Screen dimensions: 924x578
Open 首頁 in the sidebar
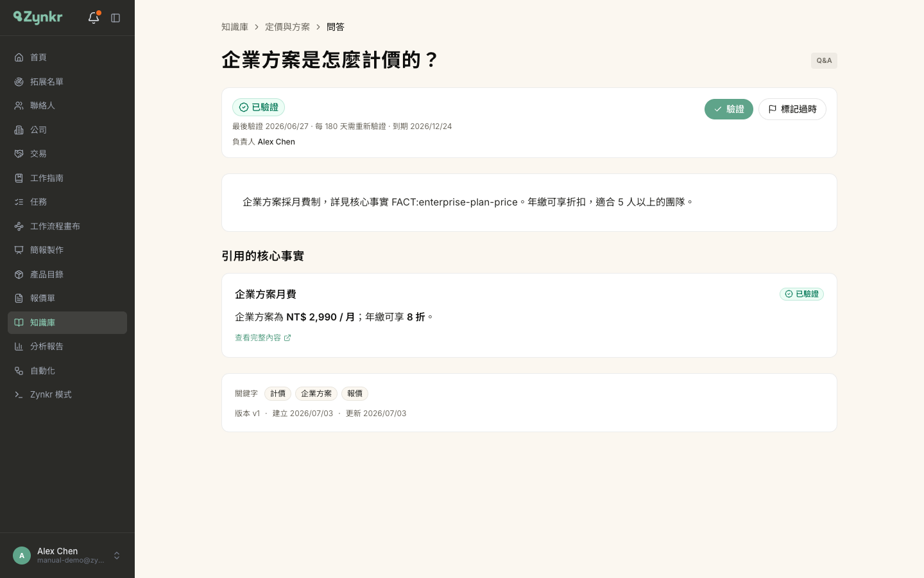[x=67, y=57]
